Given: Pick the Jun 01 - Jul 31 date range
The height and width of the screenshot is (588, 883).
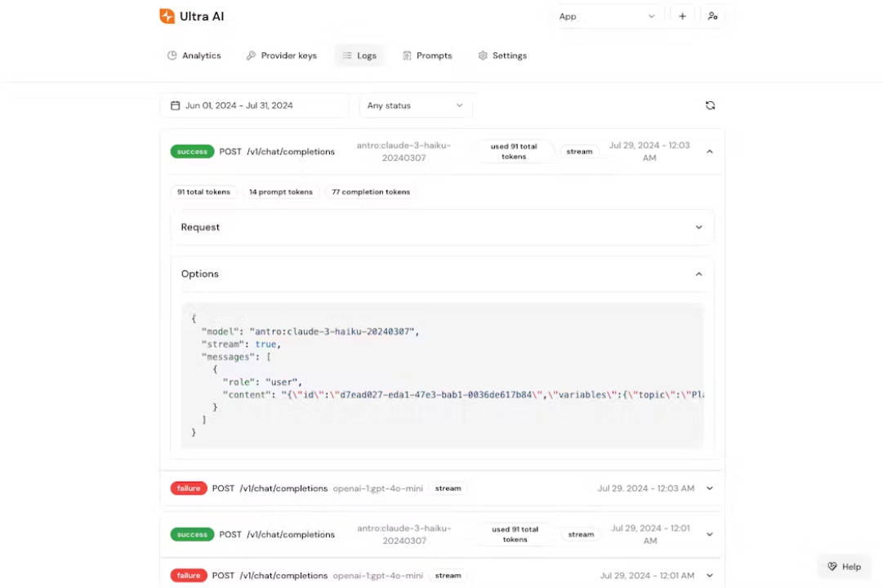Looking at the screenshot, I should point(239,105).
